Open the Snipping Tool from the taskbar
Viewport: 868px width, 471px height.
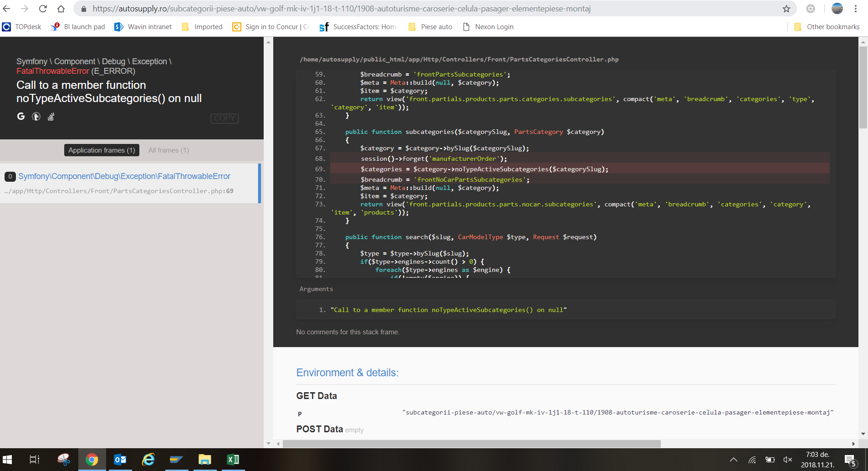click(x=64, y=460)
